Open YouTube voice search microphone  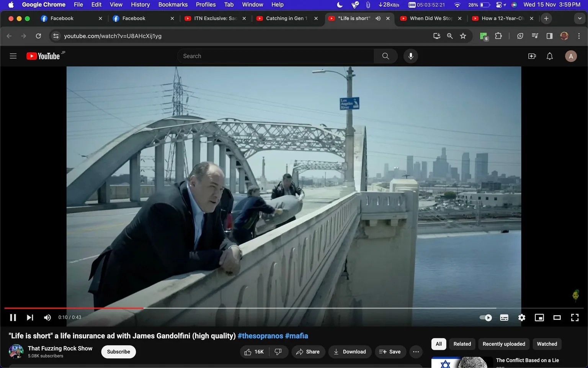coord(410,56)
